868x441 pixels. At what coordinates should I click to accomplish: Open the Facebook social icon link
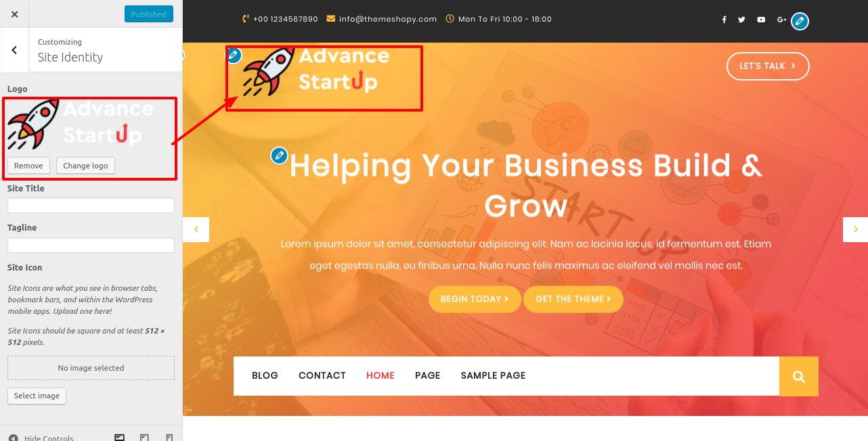click(x=724, y=20)
